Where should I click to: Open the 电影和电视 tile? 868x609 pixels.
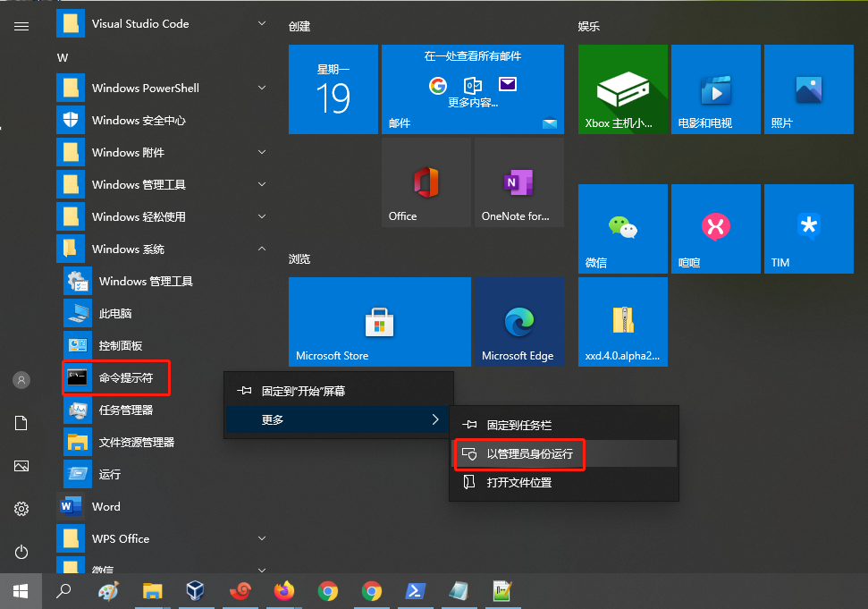(x=715, y=89)
